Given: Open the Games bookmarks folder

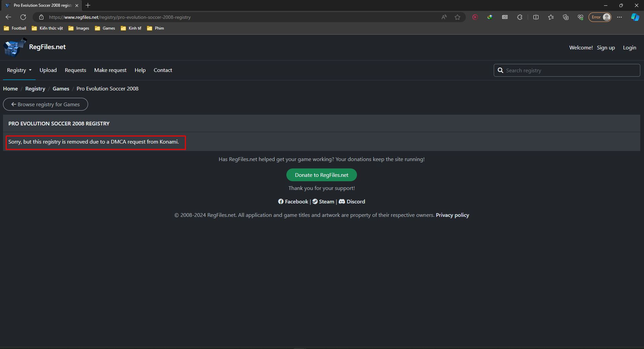Looking at the screenshot, I should point(105,28).
